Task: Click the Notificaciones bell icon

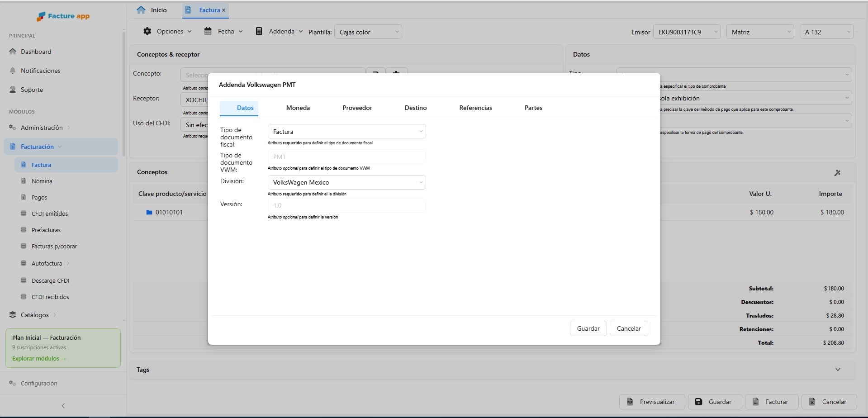Action: 13,71
